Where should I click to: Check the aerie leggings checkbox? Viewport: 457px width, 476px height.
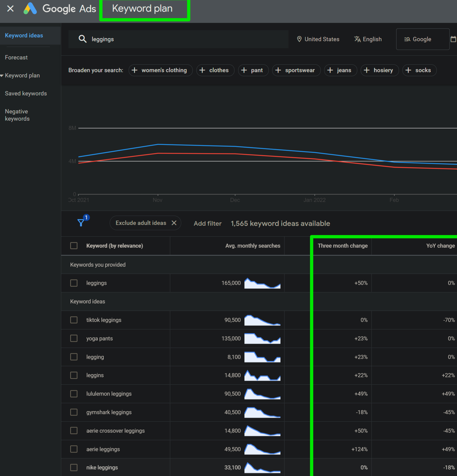pyautogui.click(x=74, y=449)
